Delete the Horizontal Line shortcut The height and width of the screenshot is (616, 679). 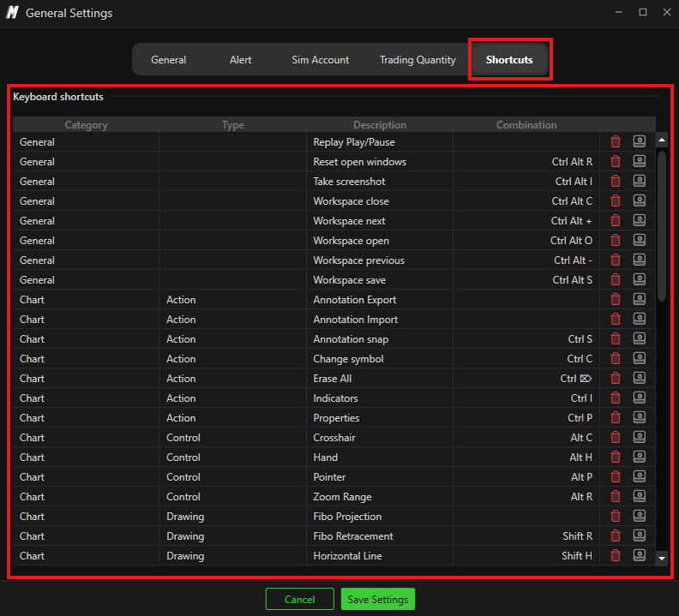[616, 555]
